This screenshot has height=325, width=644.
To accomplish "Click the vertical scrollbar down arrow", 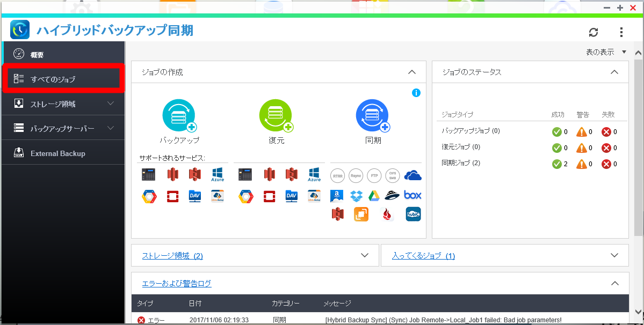I will pos(638,312).
